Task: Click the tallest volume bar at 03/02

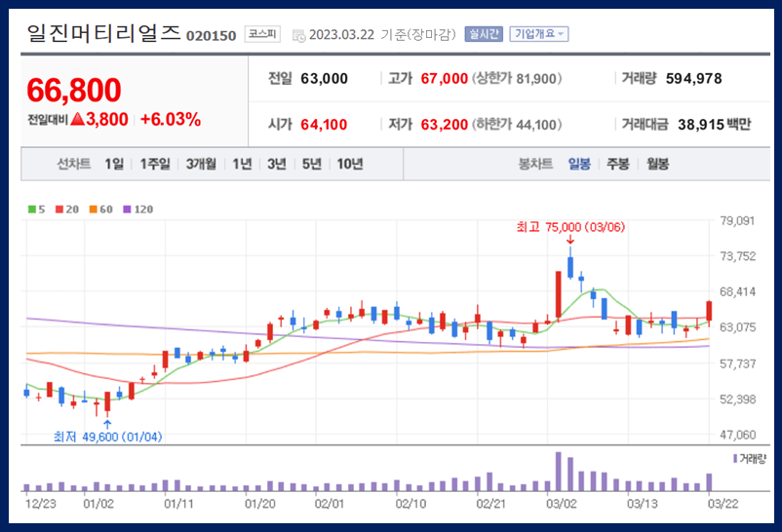Action: click(559, 472)
